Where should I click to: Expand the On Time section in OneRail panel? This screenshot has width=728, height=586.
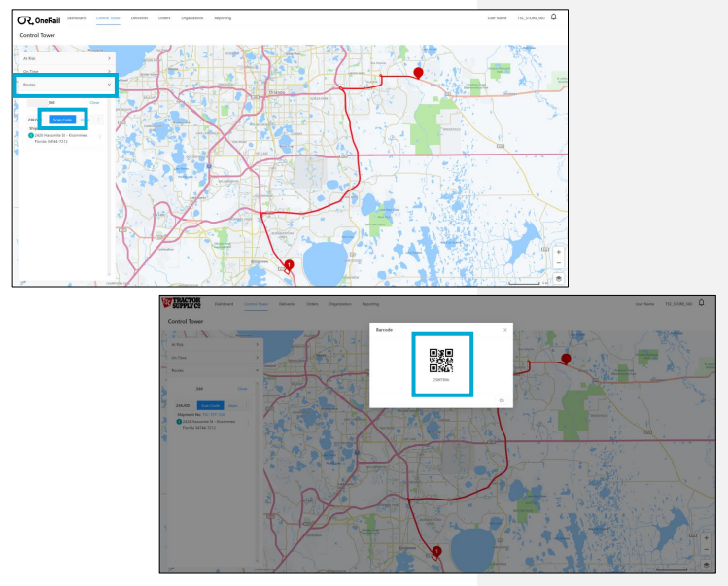[x=67, y=71]
